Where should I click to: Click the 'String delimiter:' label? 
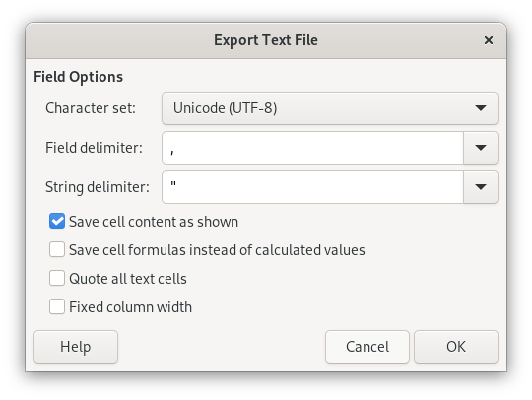click(98, 187)
